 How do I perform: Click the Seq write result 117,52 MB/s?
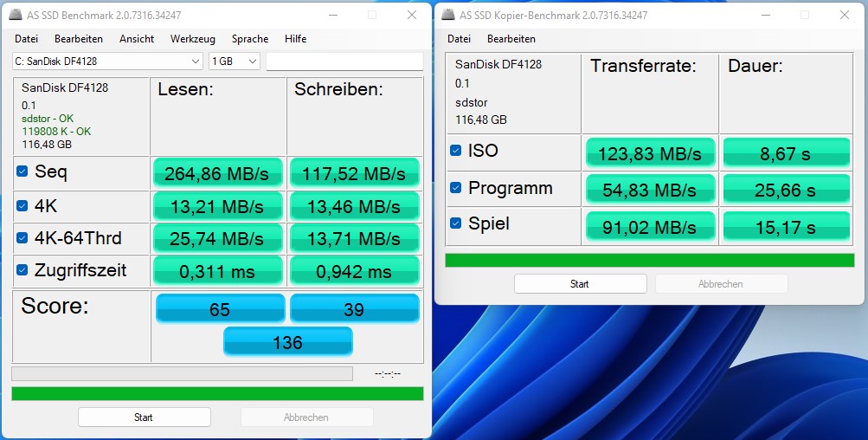click(x=354, y=173)
